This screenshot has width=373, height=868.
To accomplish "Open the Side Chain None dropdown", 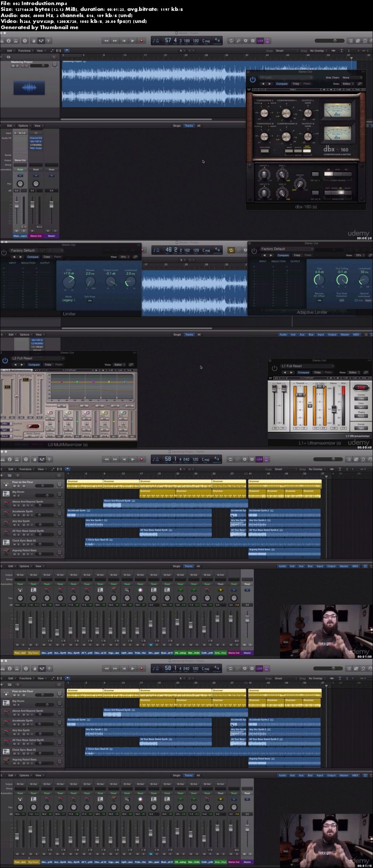I will [352, 77].
